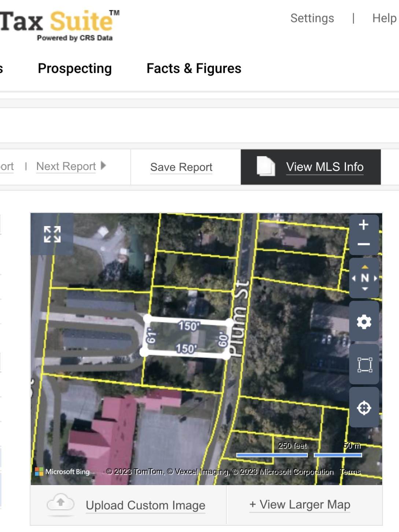Open the Prospecting menu

75,69
